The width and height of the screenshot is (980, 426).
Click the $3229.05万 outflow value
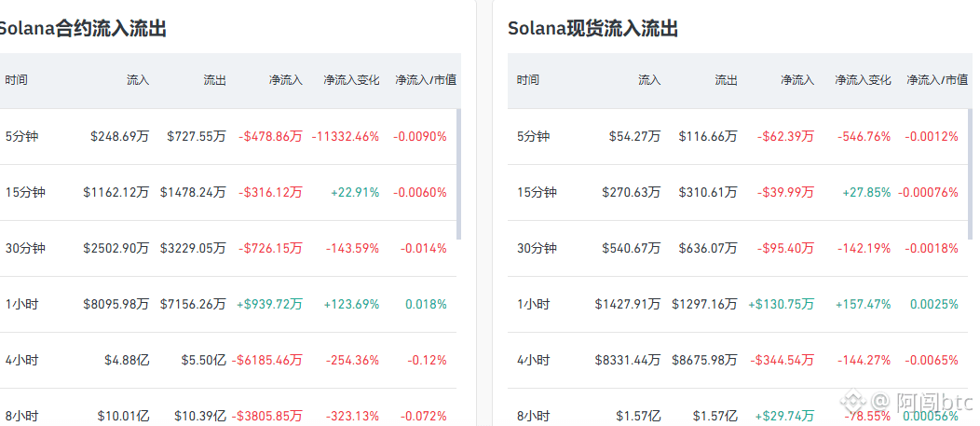tap(193, 248)
